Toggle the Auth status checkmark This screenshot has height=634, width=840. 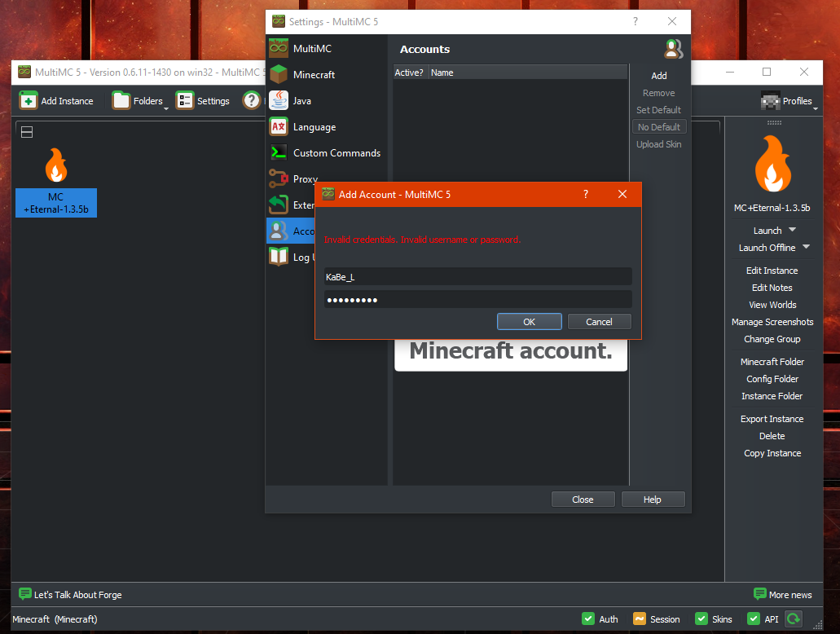[588, 619]
